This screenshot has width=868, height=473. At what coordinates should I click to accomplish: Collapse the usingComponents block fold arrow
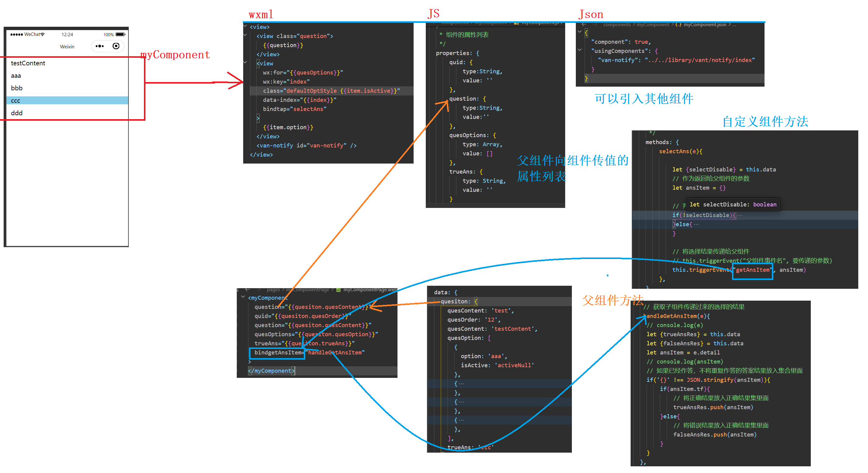pos(579,50)
